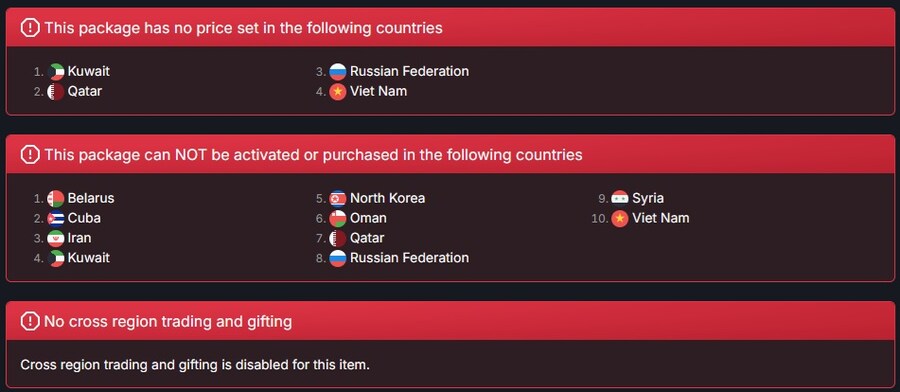Screen dimensions: 900x392
Task: Click the Oman flag icon
Action: point(338,218)
